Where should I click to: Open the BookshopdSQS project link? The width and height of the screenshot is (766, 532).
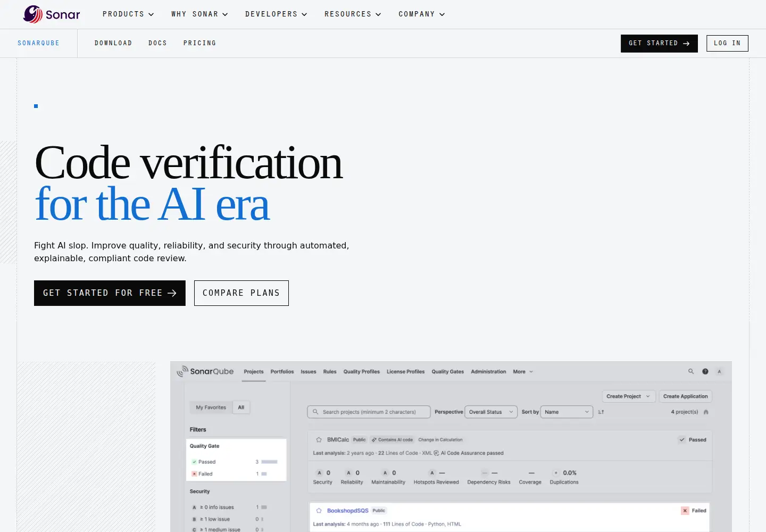click(x=348, y=511)
